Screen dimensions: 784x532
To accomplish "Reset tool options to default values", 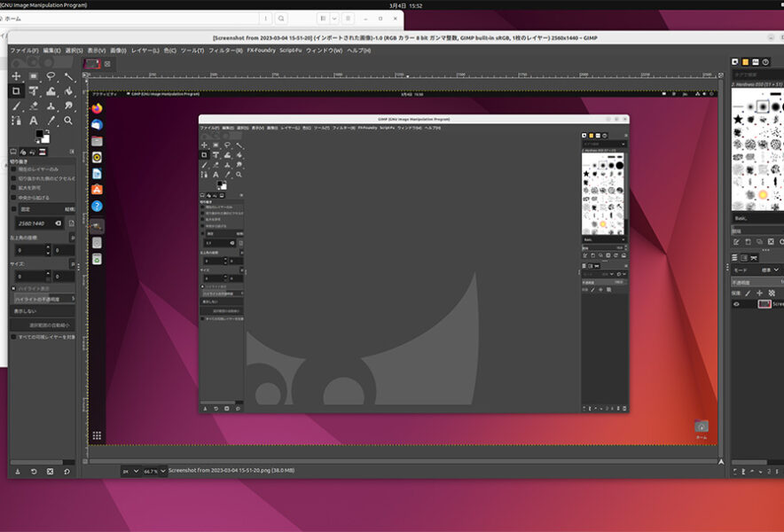I will pyautogui.click(x=67, y=472).
